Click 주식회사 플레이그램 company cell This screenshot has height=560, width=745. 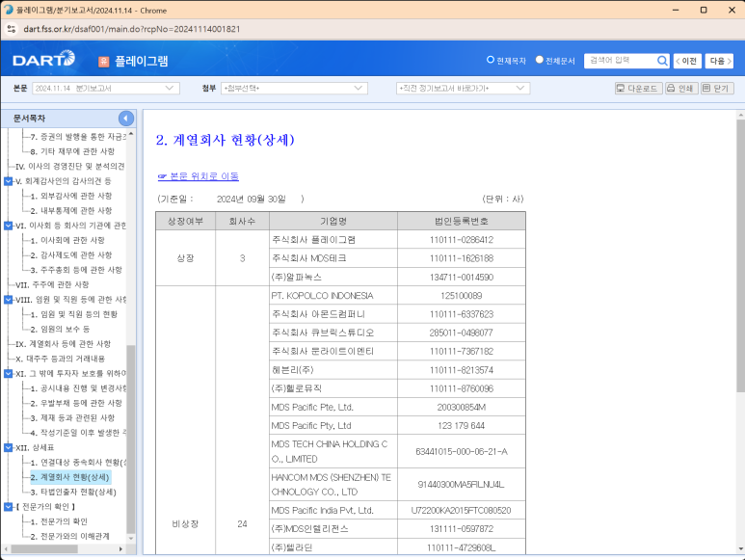point(333,240)
